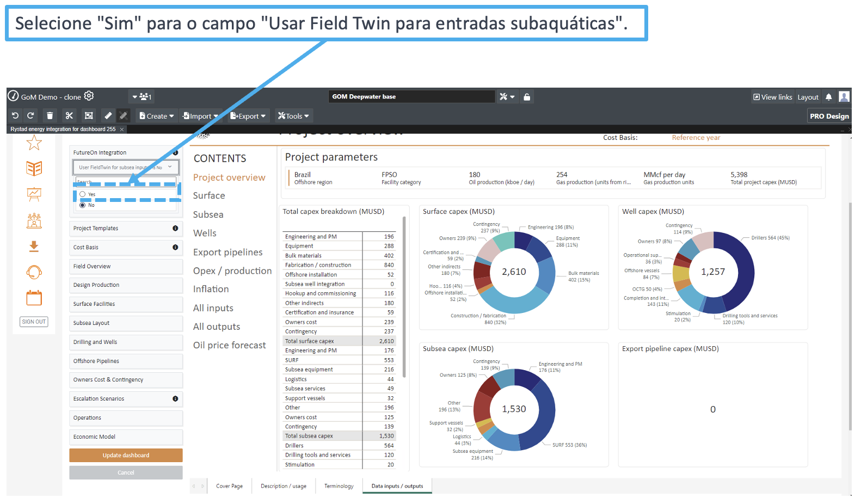Open project settings gear beside GoM Demo
The image size is (861, 504).
pos(89,96)
